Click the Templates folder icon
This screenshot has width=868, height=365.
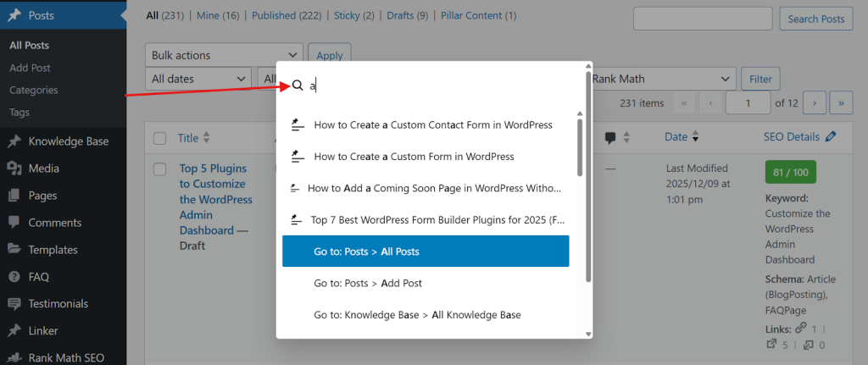click(x=14, y=250)
